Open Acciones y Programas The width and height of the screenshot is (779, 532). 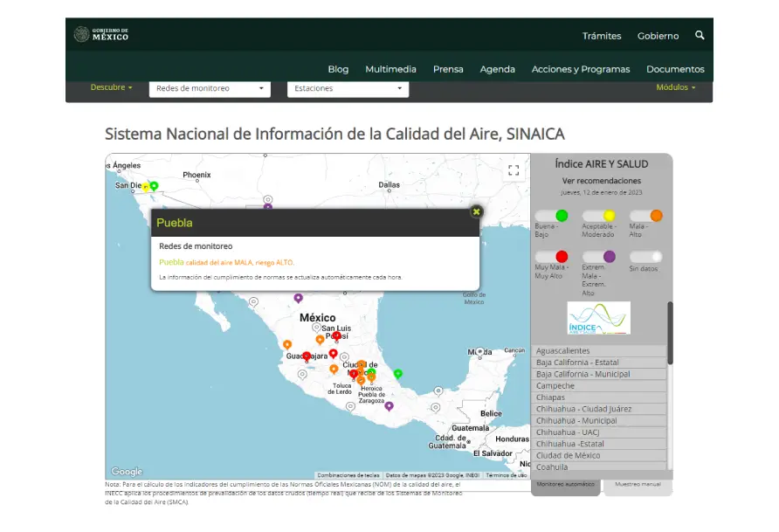581,69
